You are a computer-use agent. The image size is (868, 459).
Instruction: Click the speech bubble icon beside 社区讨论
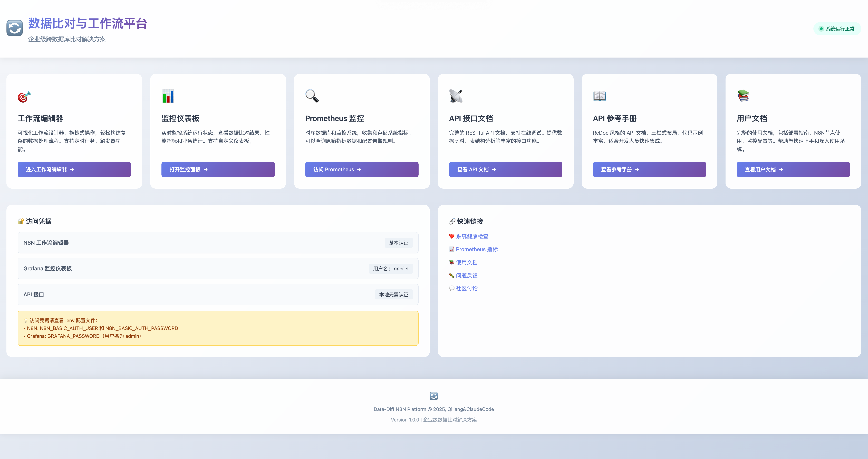point(452,288)
